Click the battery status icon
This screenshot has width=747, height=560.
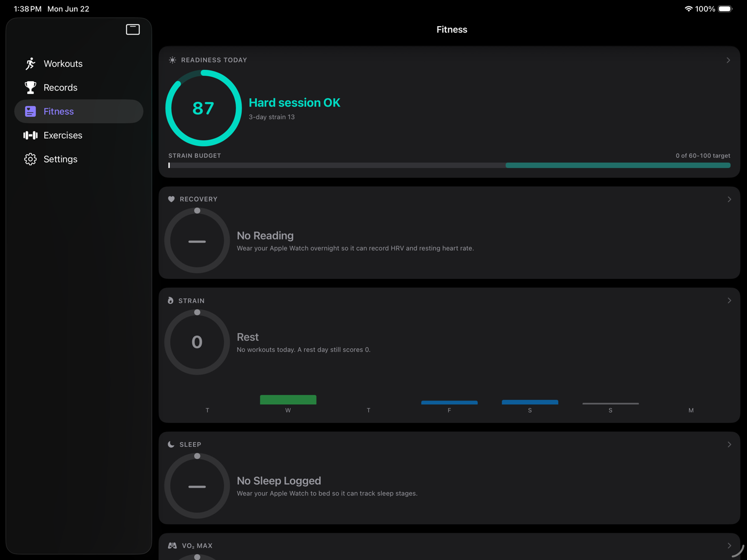[726, 9]
